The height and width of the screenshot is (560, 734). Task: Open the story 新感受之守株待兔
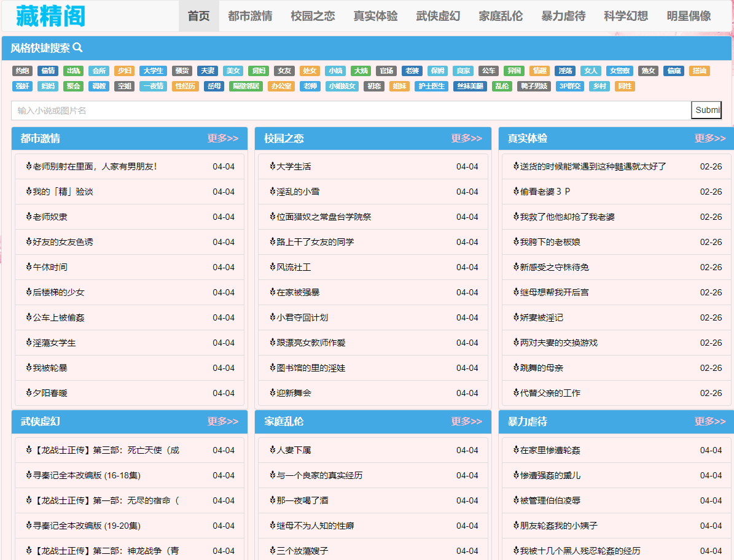click(554, 267)
